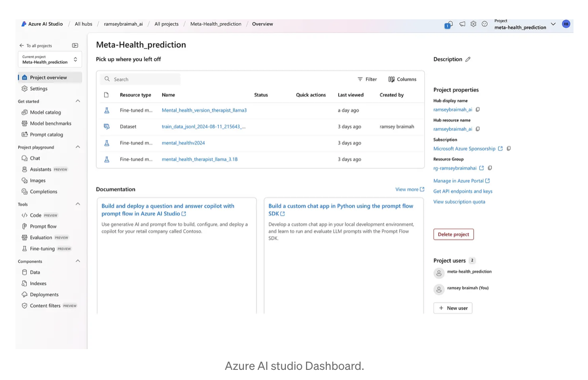The width and height of the screenshot is (588, 380).
Task: Expand the project dropdown in top bar
Action: [x=553, y=24]
